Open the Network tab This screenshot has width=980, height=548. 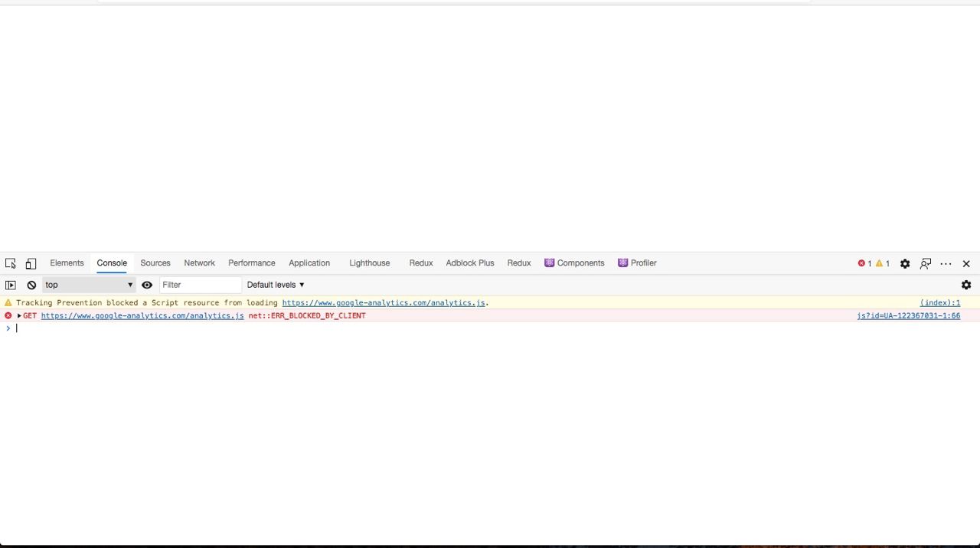pos(199,263)
